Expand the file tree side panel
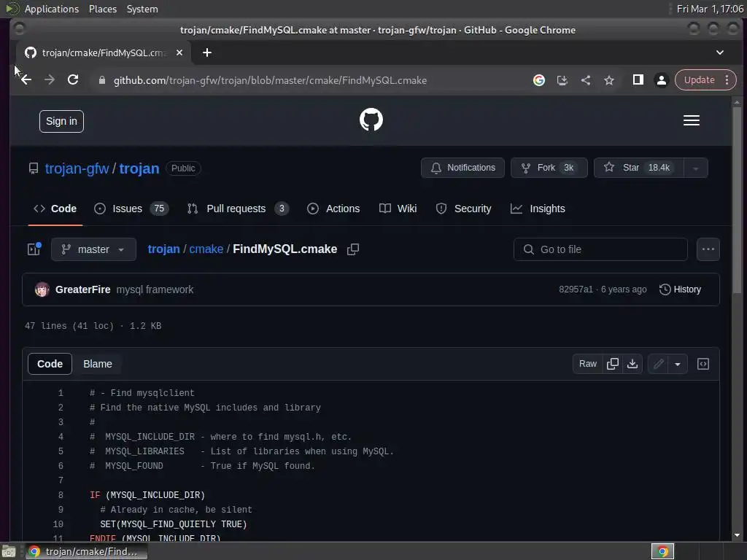Image resolution: width=747 pixels, height=560 pixels. tap(34, 249)
